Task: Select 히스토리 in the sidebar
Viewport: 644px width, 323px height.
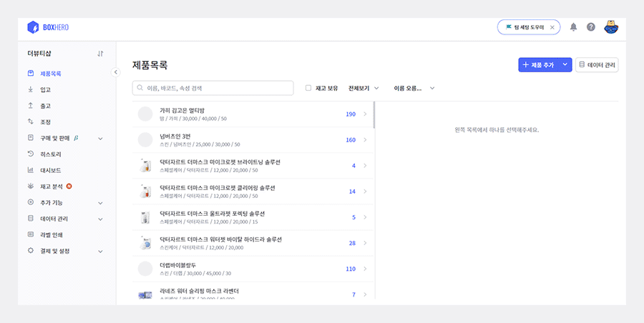Action: point(50,154)
